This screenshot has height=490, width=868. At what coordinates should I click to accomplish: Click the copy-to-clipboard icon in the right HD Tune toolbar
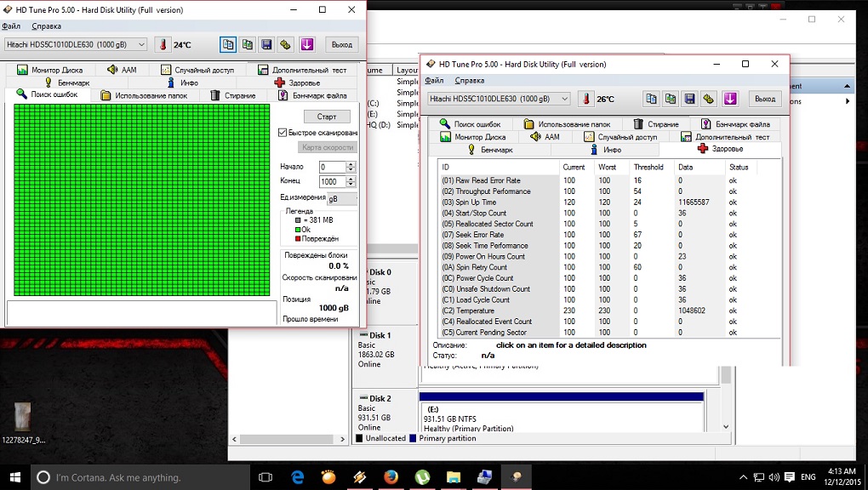pos(651,99)
